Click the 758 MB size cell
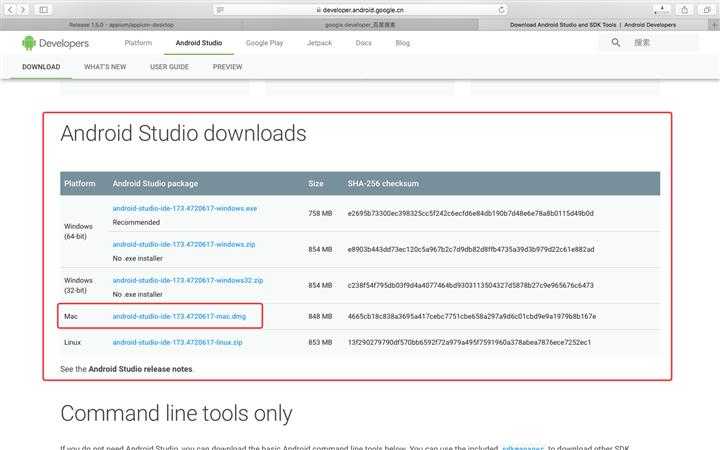This screenshot has width=720, height=450. coord(320,213)
